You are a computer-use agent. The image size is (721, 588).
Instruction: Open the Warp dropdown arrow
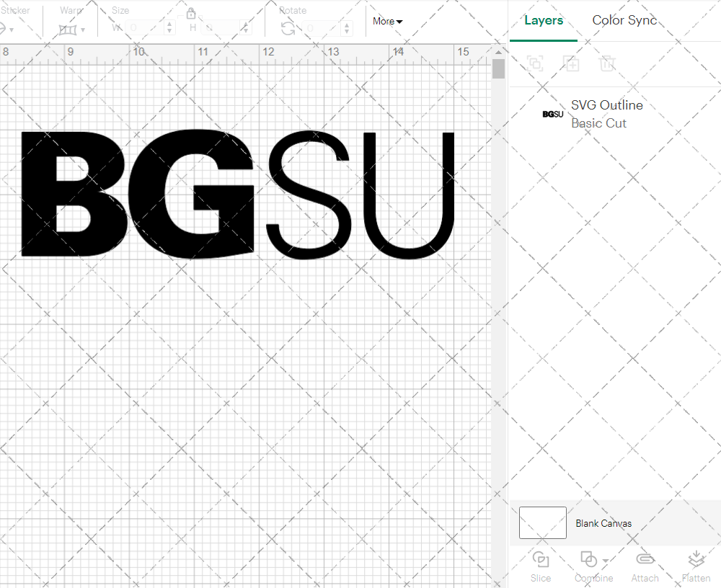(x=83, y=29)
